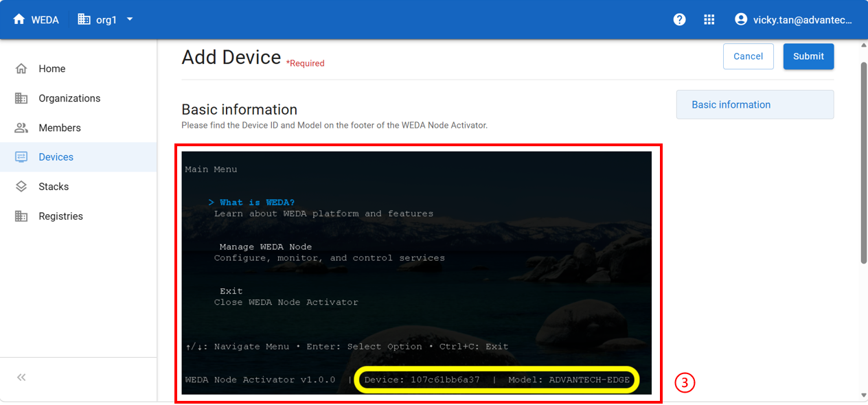The height and width of the screenshot is (405, 868).
Task: Click the *Required label
Action: click(306, 63)
